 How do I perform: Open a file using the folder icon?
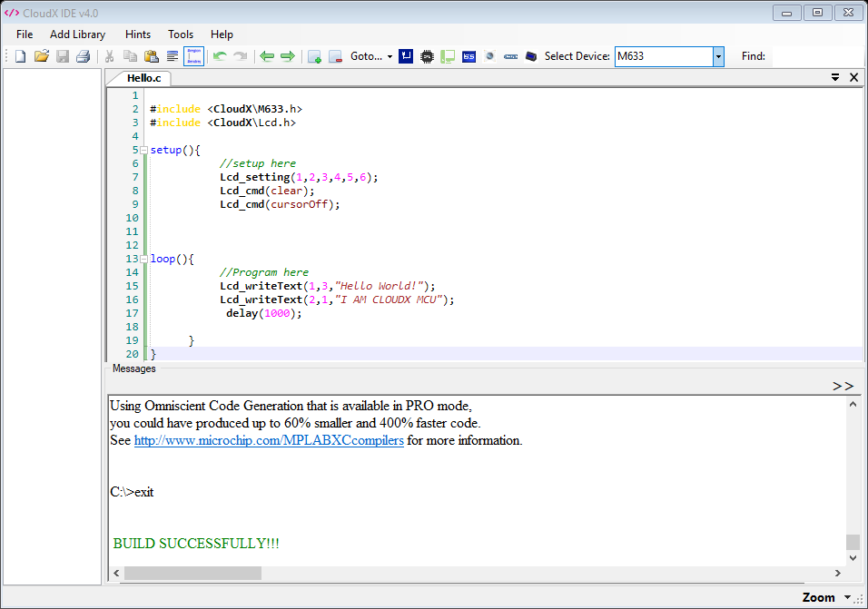click(42, 56)
